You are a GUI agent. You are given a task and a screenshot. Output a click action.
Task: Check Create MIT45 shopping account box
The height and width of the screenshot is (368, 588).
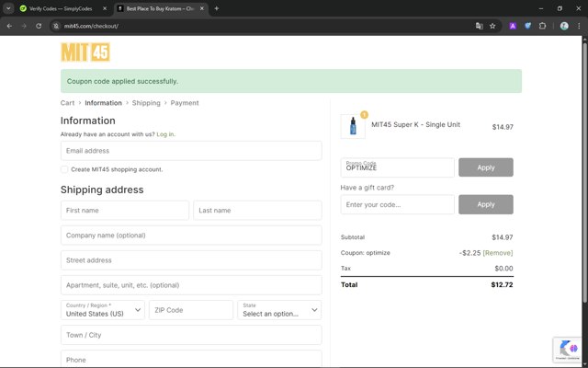point(64,169)
